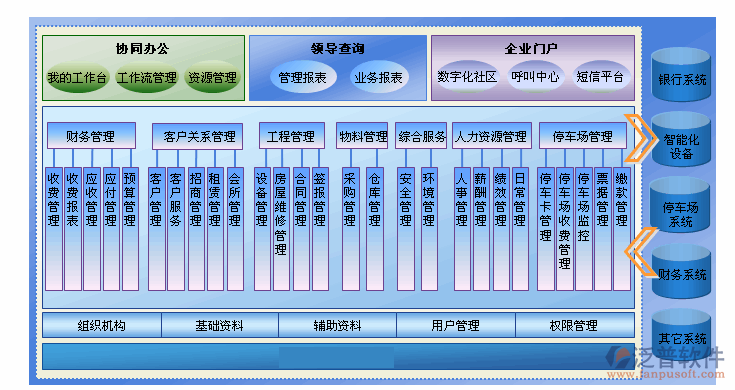The height and width of the screenshot is (390, 735).
Task: Select 收费报表 vertical bar
Action: [x=73, y=229]
